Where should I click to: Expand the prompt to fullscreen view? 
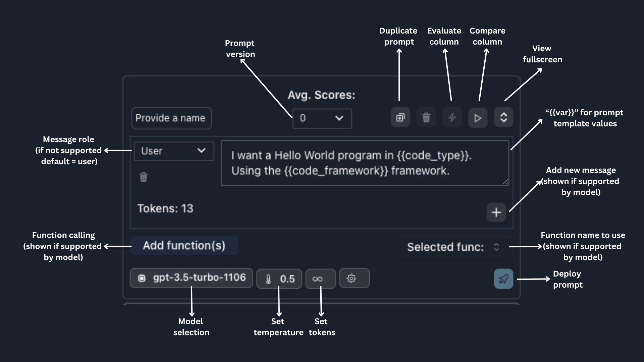tap(503, 117)
